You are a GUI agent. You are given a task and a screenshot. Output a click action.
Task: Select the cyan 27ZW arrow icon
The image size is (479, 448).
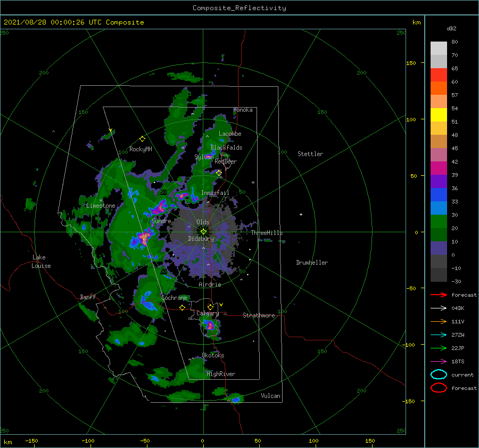[439, 335]
